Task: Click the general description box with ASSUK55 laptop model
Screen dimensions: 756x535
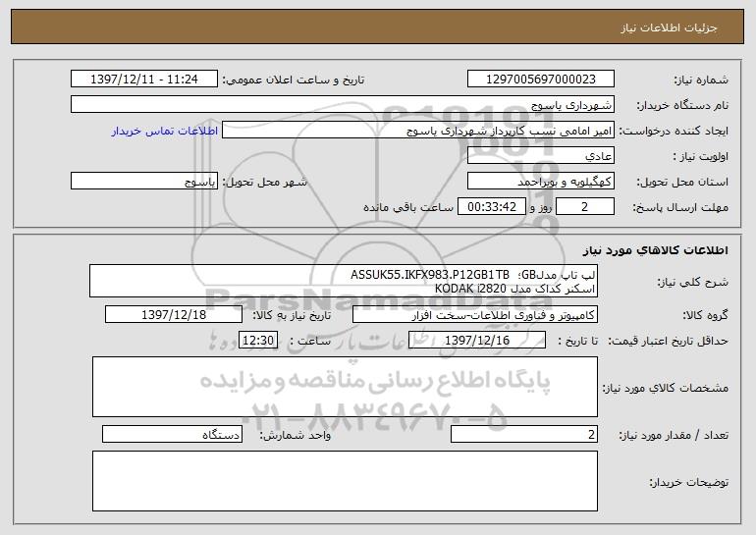Action: (344, 281)
